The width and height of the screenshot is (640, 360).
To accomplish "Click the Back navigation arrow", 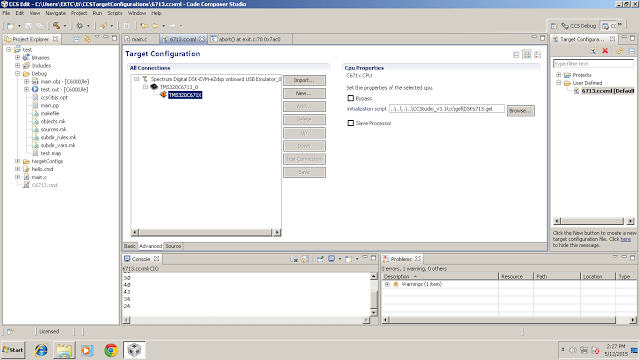I will 156,26.
